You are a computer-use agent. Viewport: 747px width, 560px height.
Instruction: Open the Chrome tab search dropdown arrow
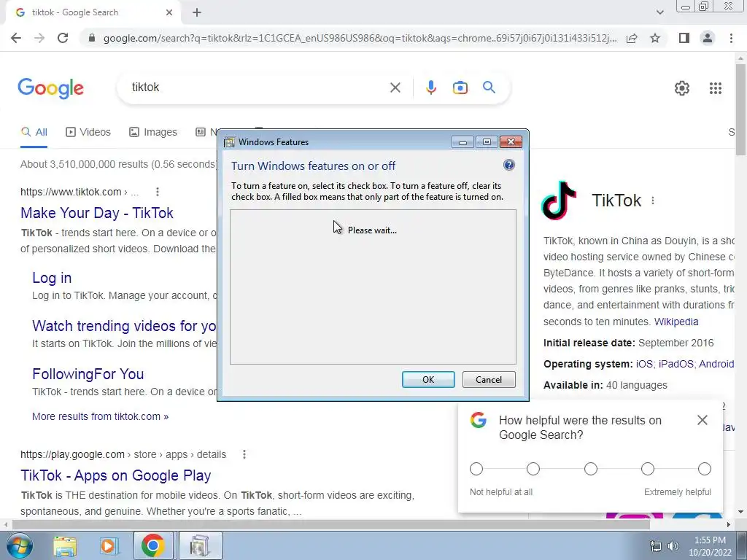pyautogui.click(x=659, y=12)
